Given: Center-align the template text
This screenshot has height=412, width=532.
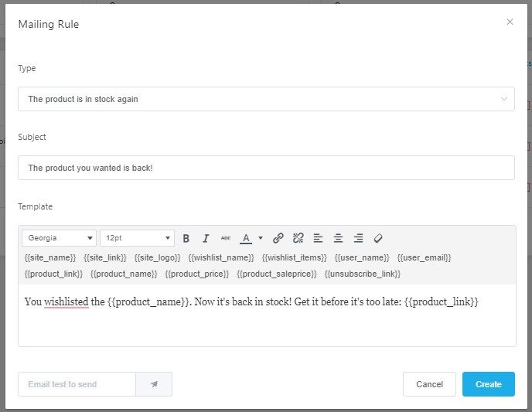Looking at the screenshot, I should click(338, 238).
